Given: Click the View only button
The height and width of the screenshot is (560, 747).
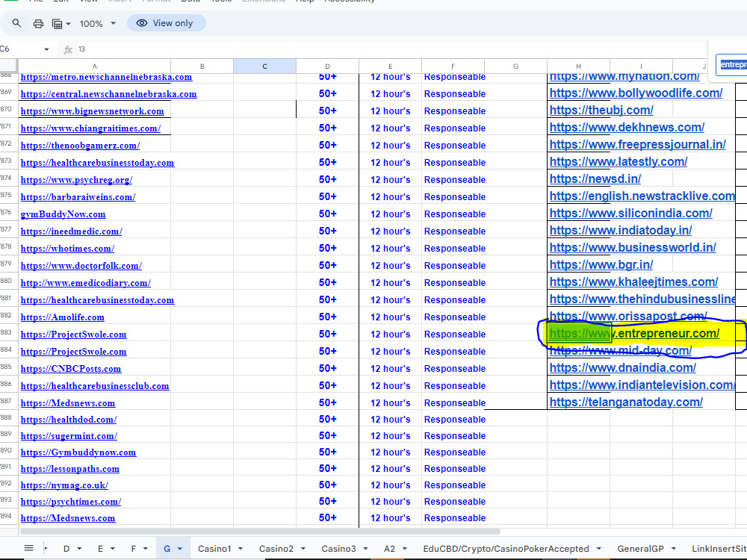Looking at the screenshot, I should click(x=167, y=23).
